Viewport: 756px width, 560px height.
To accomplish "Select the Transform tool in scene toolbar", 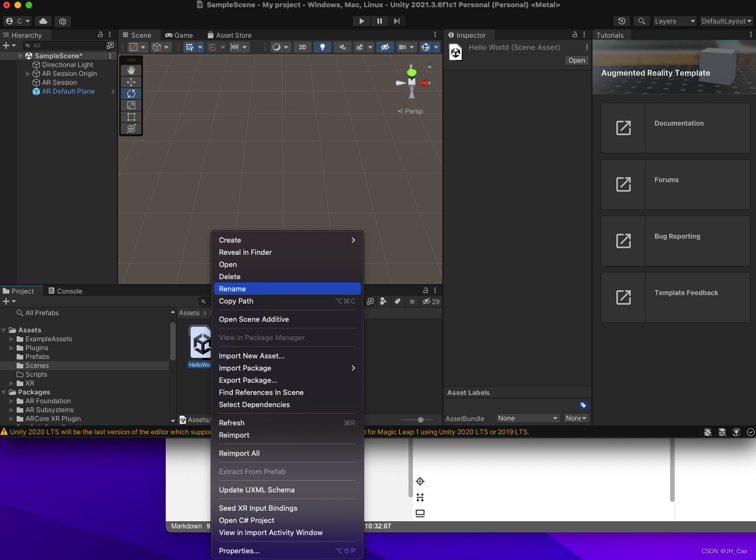I will [x=131, y=129].
